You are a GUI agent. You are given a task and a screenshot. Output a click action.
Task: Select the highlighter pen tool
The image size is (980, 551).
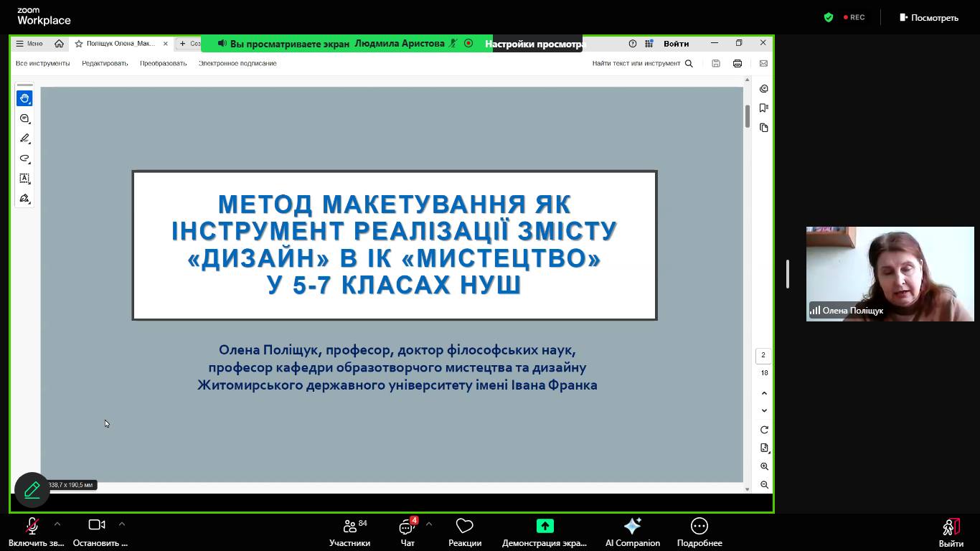click(x=24, y=138)
